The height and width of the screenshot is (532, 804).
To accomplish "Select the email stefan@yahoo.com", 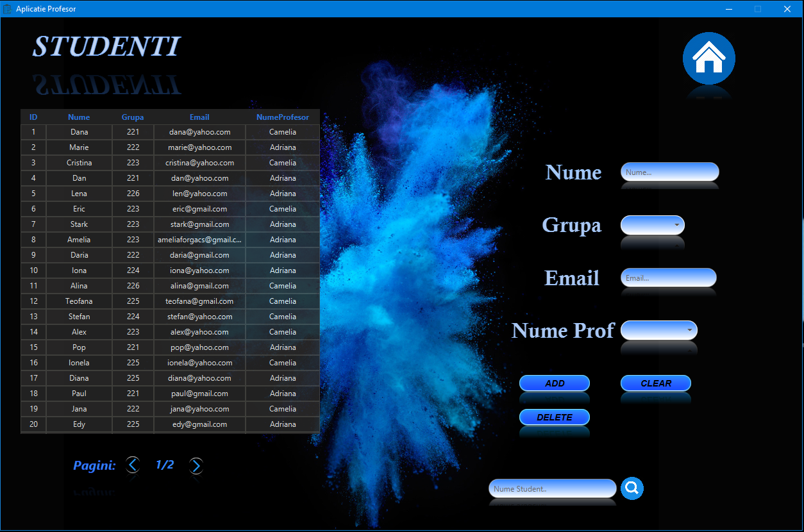I will [x=199, y=317].
